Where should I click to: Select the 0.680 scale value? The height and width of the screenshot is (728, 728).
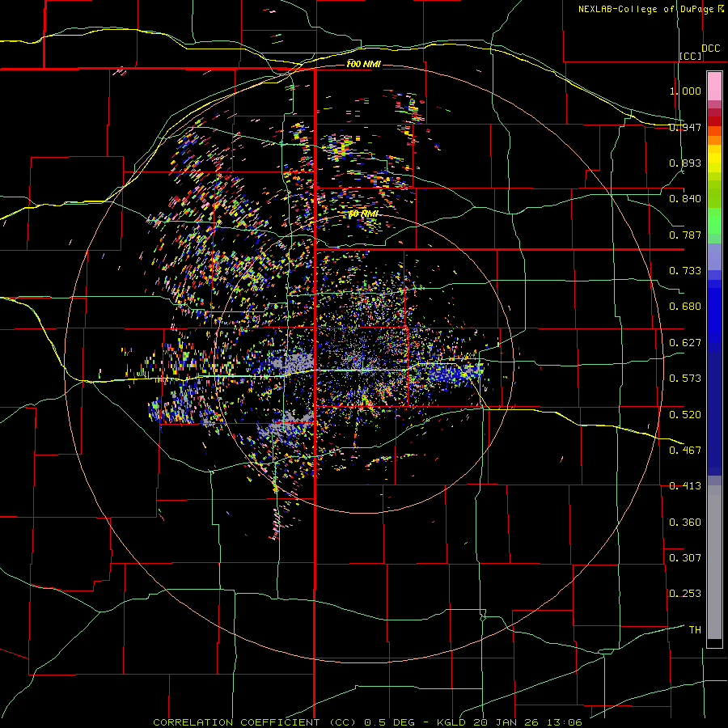685,307
